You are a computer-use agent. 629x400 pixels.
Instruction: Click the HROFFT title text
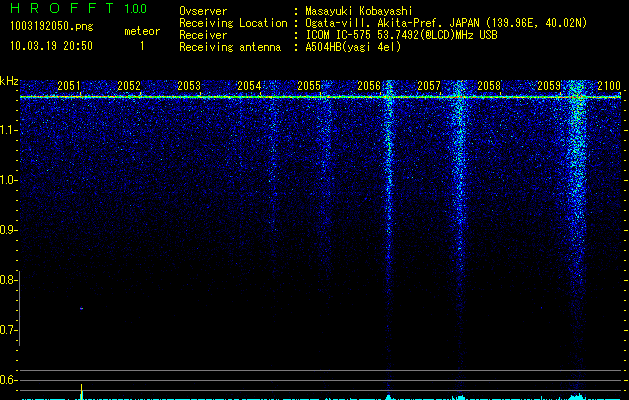[x=62, y=8]
